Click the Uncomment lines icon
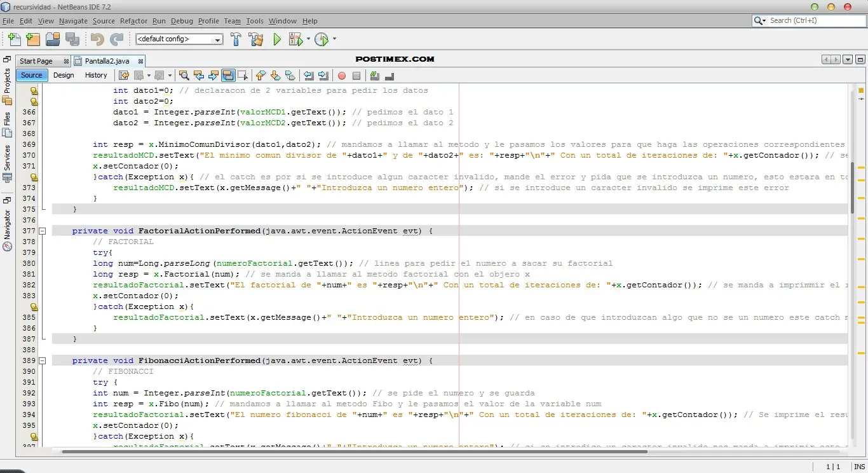The height and width of the screenshot is (473, 868). pyautogui.click(x=390, y=75)
